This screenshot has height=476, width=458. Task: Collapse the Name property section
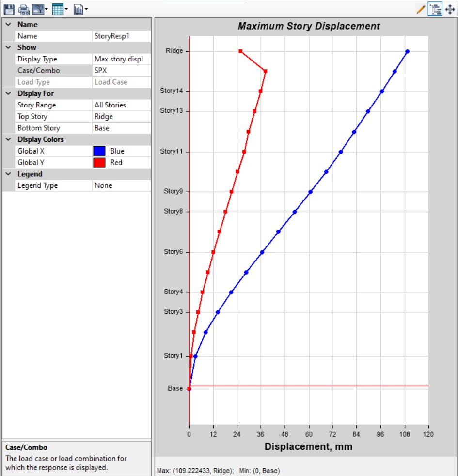click(x=8, y=24)
